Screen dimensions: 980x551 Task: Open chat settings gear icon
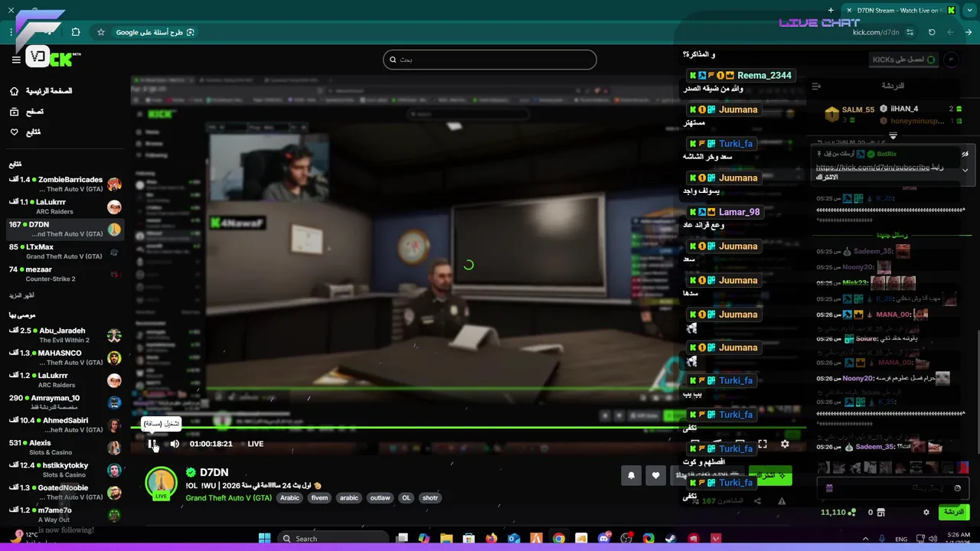926,512
